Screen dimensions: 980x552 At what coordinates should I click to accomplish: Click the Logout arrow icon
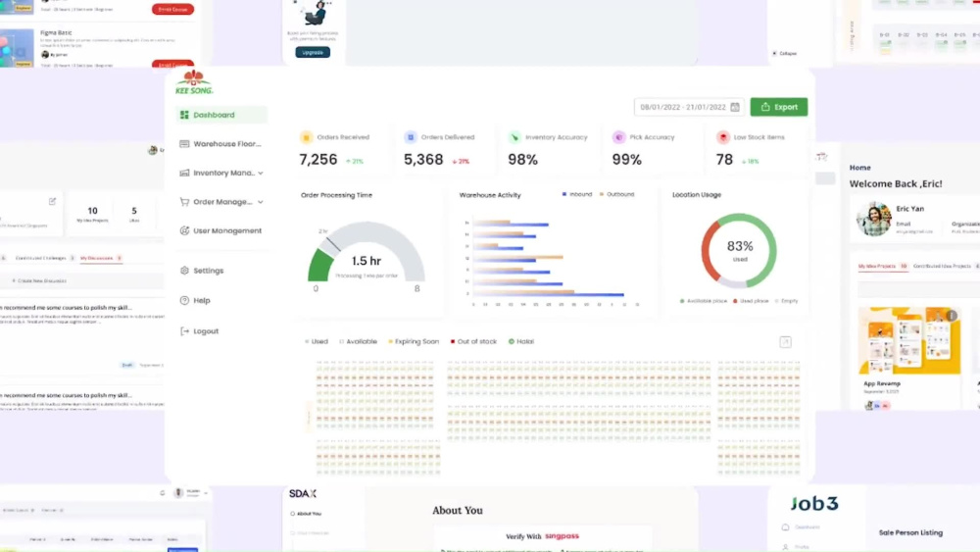pos(184,331)
